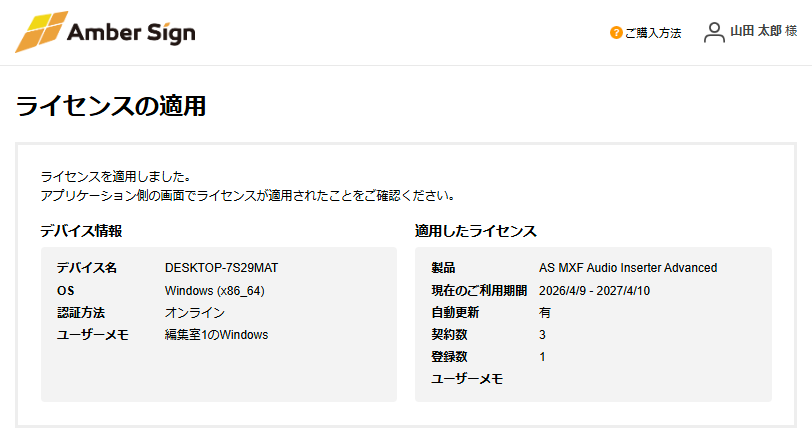The image size is (812, 442).
Task: Click the license panel's ユーザーメモ label
Action: point(467,379)
